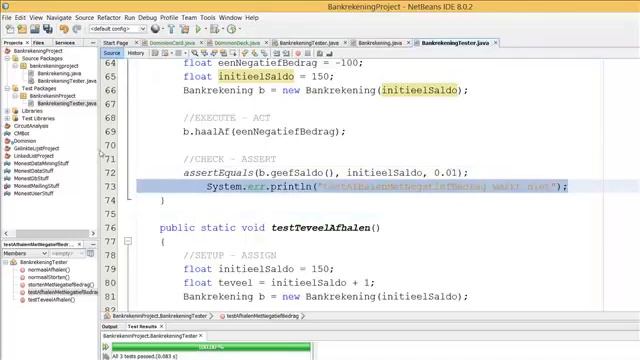The image size is (640, 360).
Task: Click the Last Edit icon beside History
Action: 155,53
